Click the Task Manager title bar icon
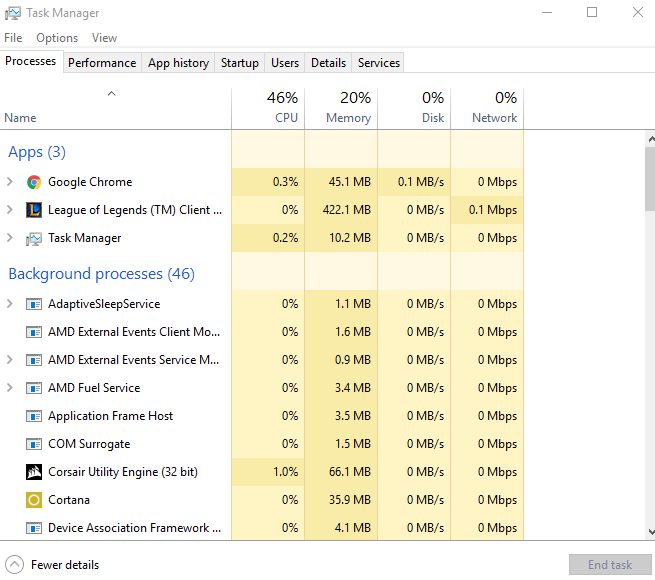 coord(13,13)
